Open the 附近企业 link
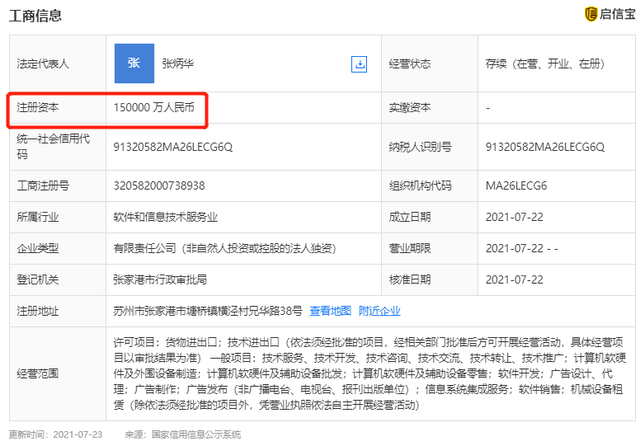Screen dimensions: 640x446 380,311
